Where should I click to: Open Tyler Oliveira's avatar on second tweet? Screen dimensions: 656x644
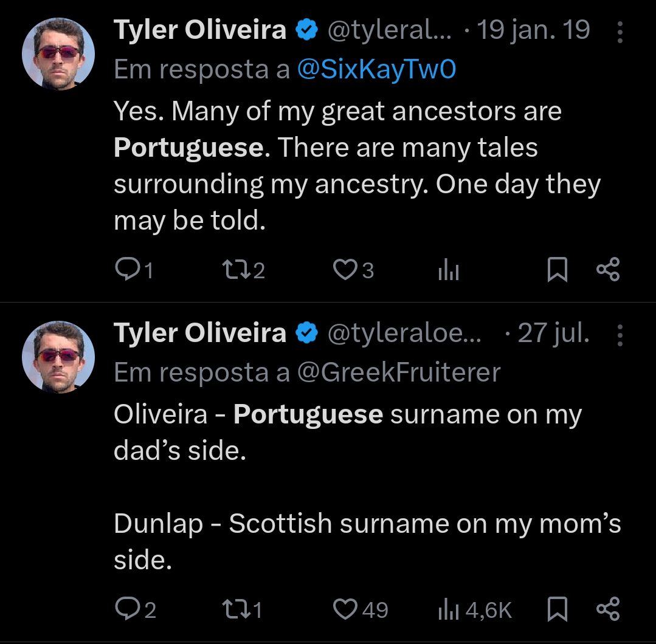tap(58, 357)
